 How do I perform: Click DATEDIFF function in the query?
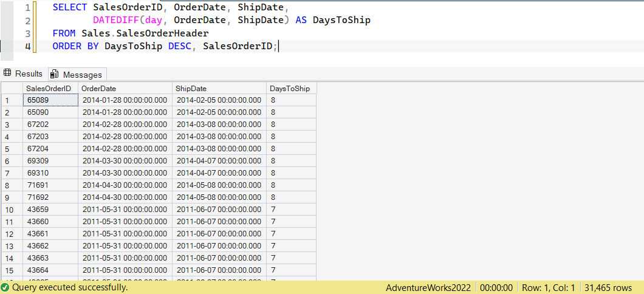coord(116,20)
